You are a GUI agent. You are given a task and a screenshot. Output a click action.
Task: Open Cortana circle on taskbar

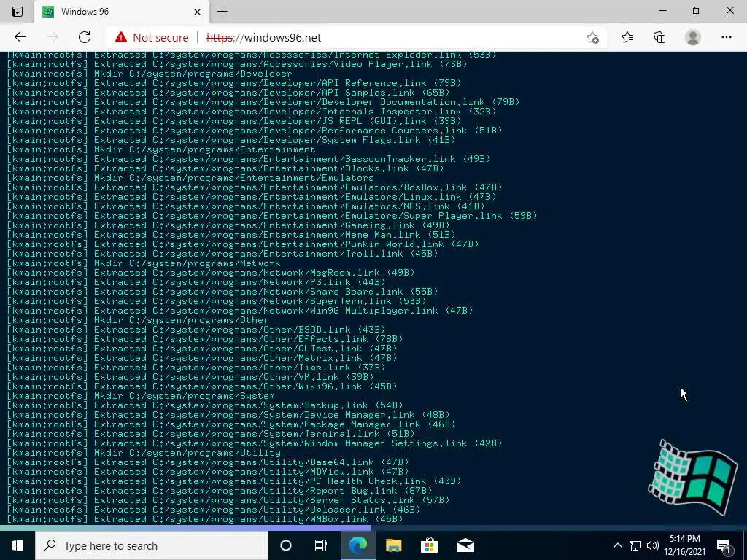coord(286,545)
